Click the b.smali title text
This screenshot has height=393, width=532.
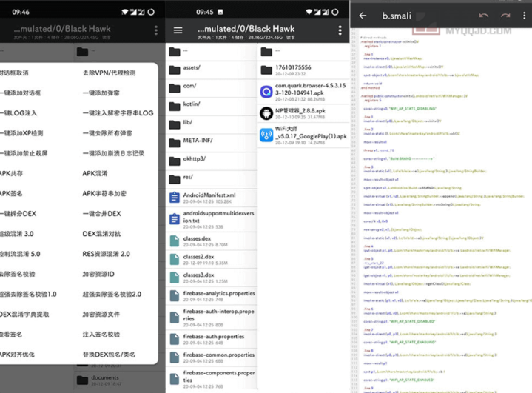(x=397, y=16)
